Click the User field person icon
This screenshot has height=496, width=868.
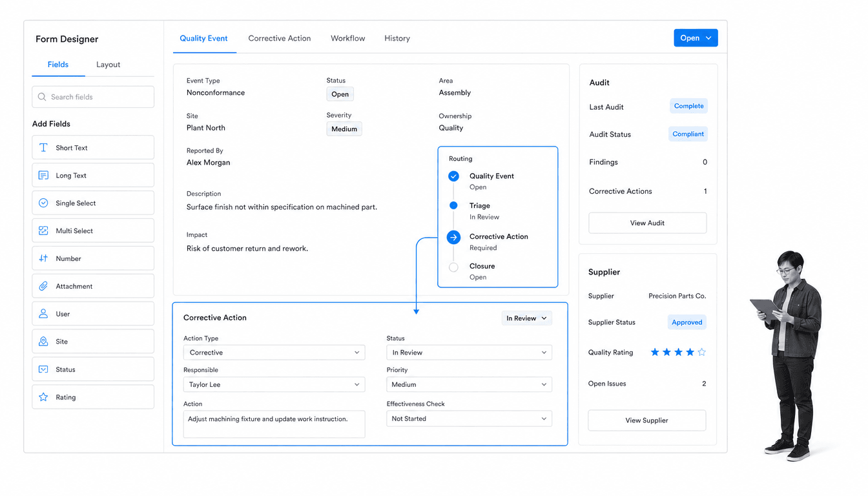tap(43, 314)
